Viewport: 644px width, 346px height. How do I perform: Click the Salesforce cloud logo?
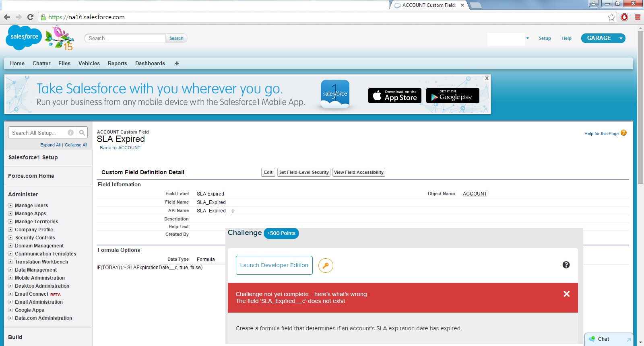(24, 37)
